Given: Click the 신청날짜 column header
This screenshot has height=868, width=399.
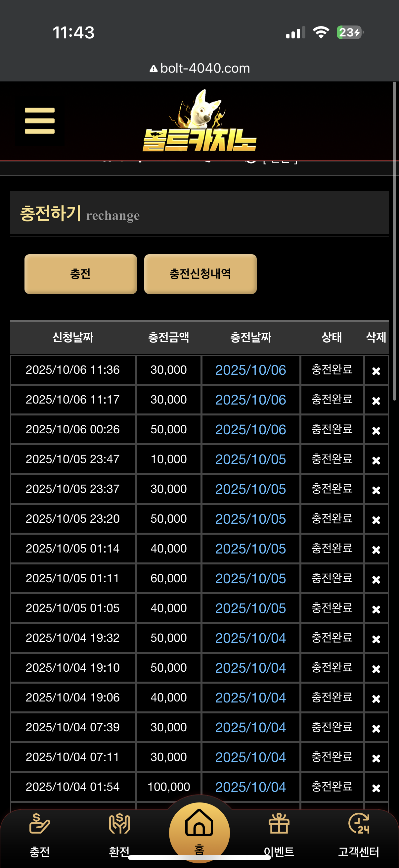Looking at the screenshot, I should (73, 337).
